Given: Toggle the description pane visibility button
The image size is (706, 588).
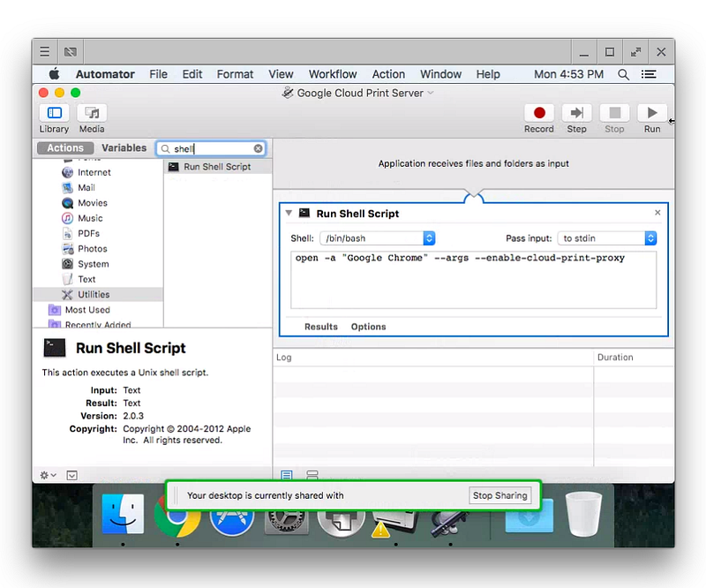Looking at the screenshot, I should point(72,475).
